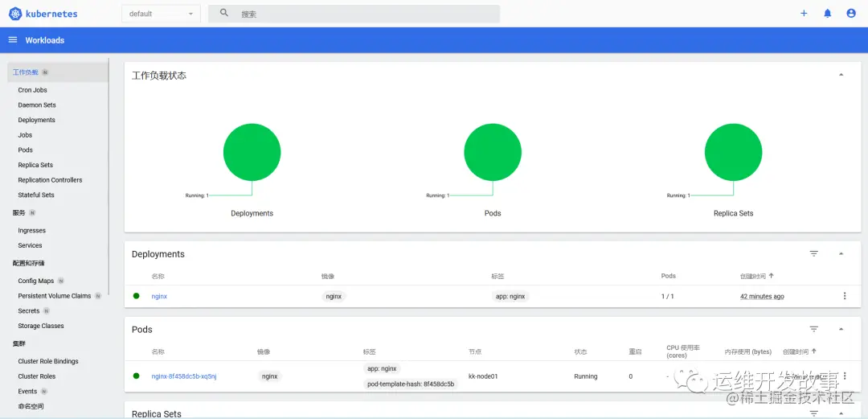This screenshot has width=868, height=419.
Task: Open Events in sidebar
Action: pyautogui.click(x=27, y=391)
